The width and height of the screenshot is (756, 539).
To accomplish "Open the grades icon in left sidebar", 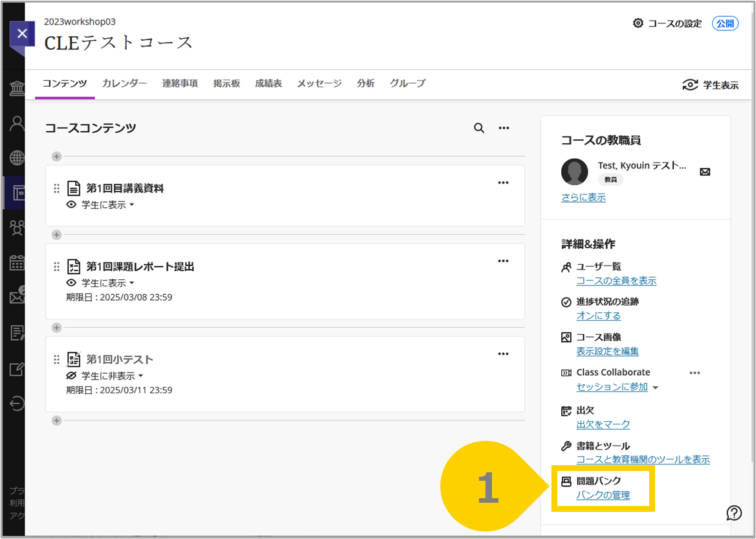I will [17, 332].
